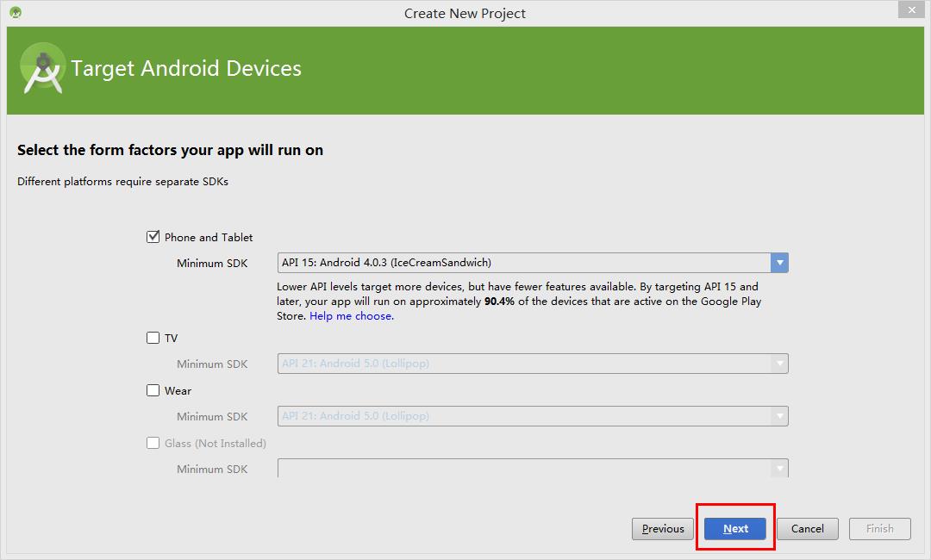Click the Android Studio logo in green header
931x560 pixels.
coord(42,68)
